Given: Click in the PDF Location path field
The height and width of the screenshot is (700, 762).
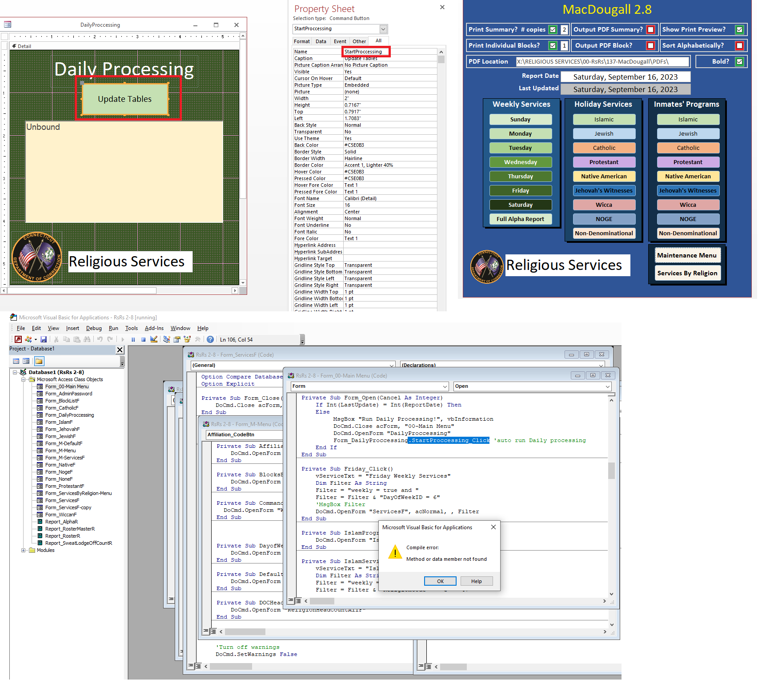Looking at the screenshot, I should tap(600, 61).
